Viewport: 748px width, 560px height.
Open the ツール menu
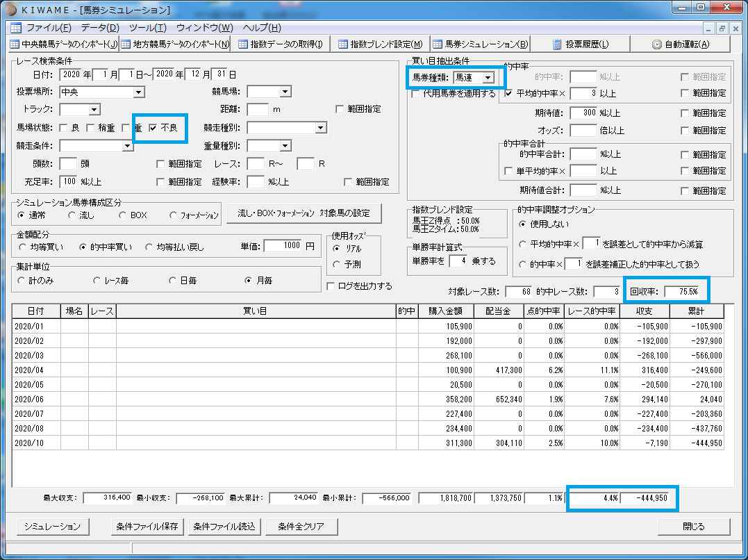click(x=148, y=28)
